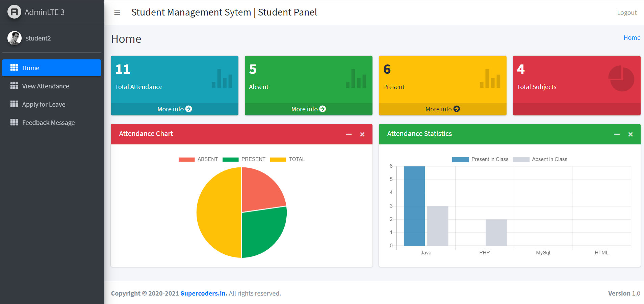This screenshot has height=304, width=644.
Task: Toggle the ABSENT legend in Attendance Chart
Action: [198, 159]
